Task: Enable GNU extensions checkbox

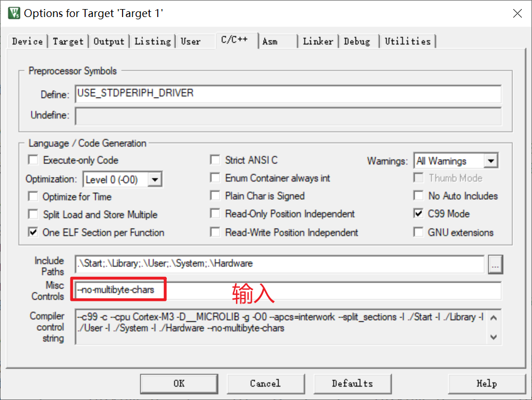Action: 419,233
